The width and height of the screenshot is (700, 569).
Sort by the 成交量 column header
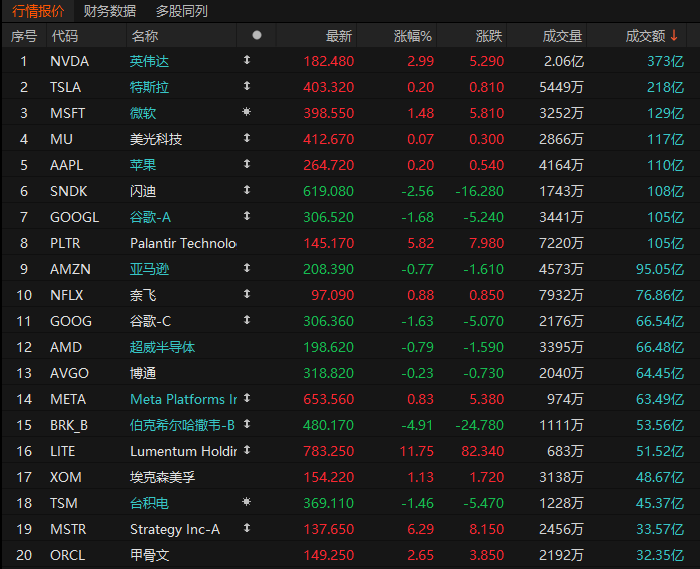[x=562, y=36]
